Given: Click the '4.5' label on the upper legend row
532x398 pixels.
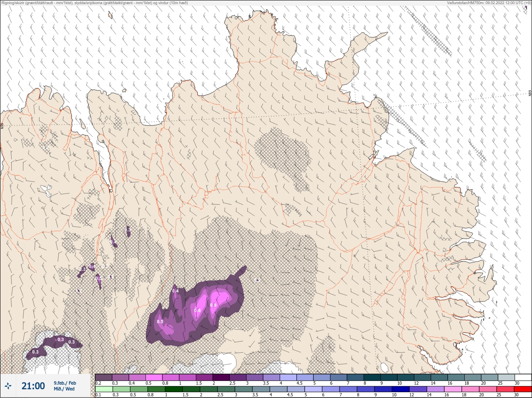Looking at the screenshot, I should tap(299, 383).
